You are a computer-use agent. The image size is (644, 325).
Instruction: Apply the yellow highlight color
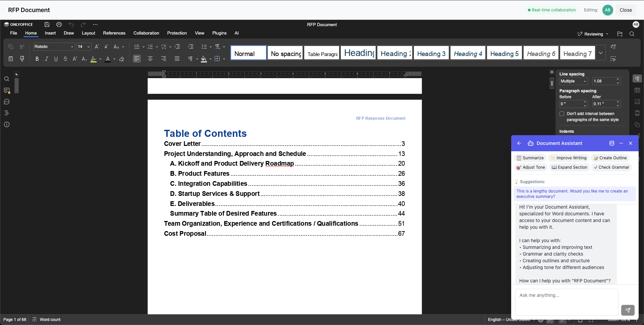tap(94, 59)
